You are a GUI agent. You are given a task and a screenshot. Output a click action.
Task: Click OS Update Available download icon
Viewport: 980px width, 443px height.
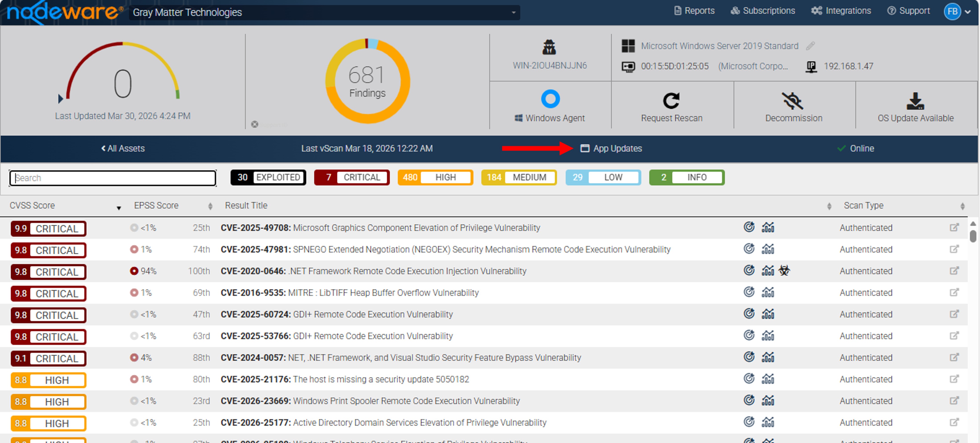915,101
